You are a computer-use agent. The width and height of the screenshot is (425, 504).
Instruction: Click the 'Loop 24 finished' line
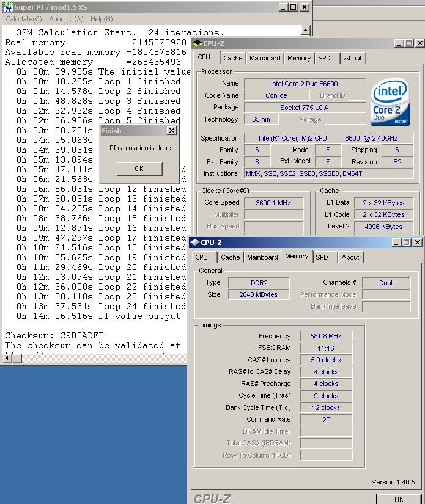(101, 306)
